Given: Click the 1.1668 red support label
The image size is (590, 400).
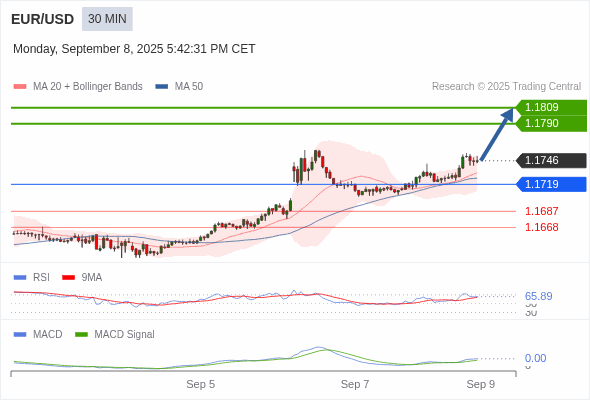Looking at the screenshot, I should [541, 227].
